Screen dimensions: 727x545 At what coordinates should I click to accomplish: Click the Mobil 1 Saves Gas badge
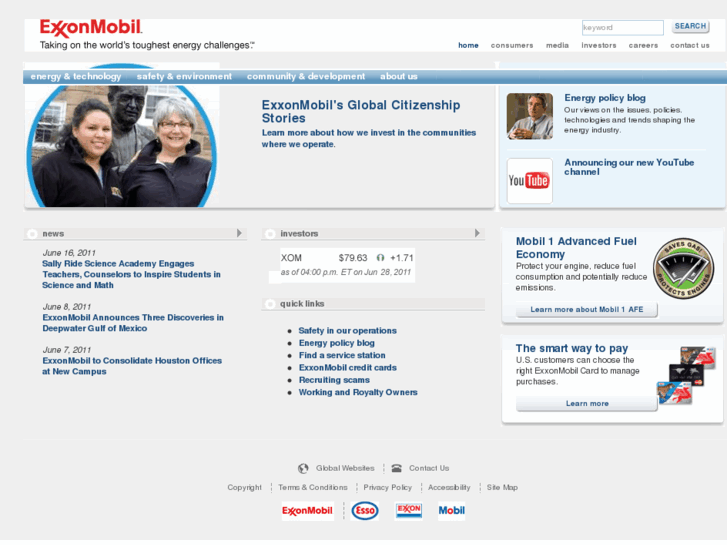click(683, 269)
